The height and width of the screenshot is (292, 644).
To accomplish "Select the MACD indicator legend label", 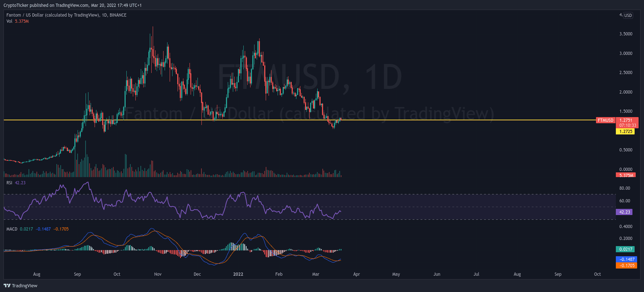I will coord(12,229).
